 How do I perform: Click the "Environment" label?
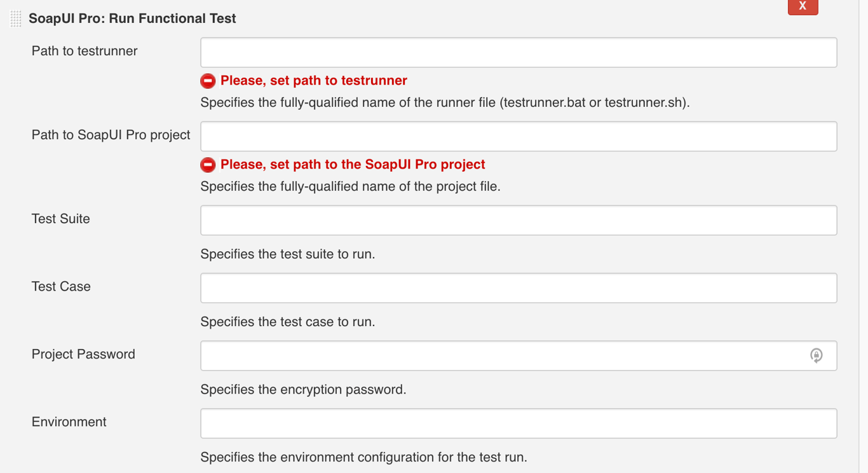[x=69, y=422]
